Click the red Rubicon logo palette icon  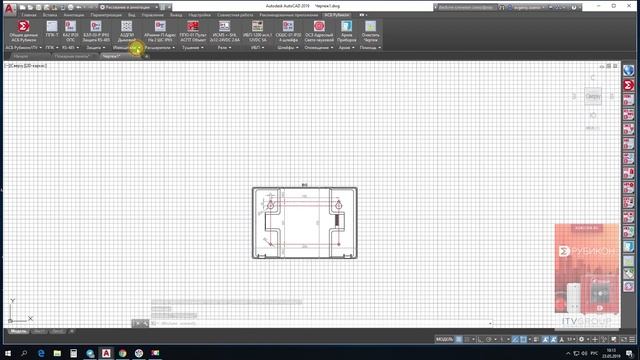coord(629,85)
